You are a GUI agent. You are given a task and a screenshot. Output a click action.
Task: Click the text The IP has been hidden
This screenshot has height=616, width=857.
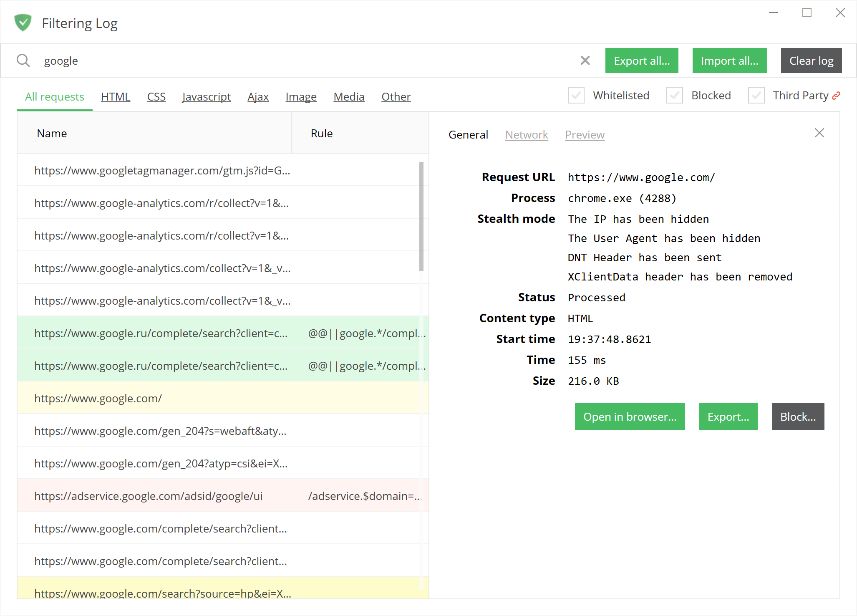click(x=638, y=219)
